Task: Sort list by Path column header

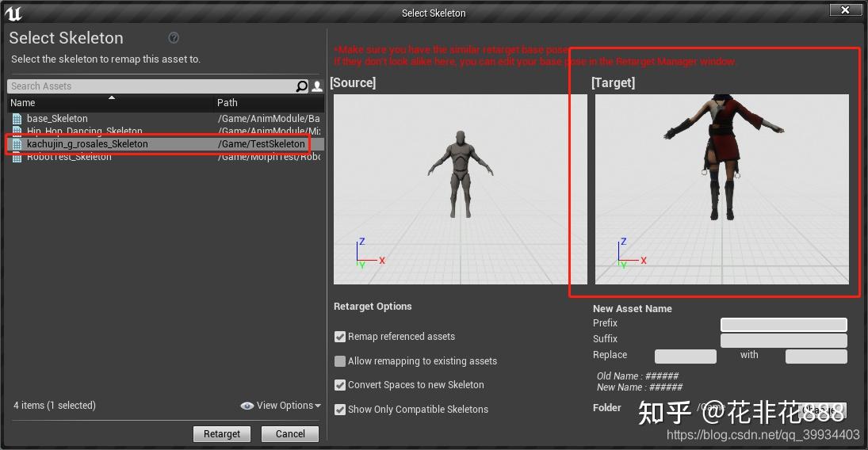Action: coord(269,103)
